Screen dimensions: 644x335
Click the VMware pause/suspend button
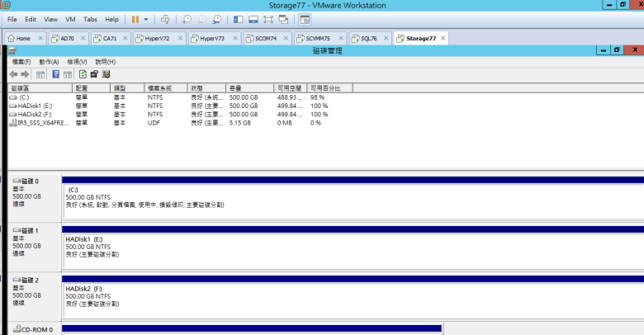click(x=135, y=18)
